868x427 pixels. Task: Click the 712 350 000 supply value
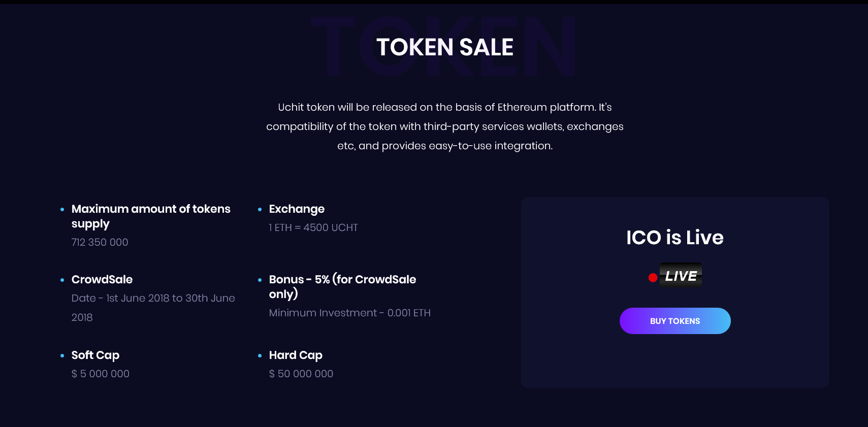(x=100, y=242)
